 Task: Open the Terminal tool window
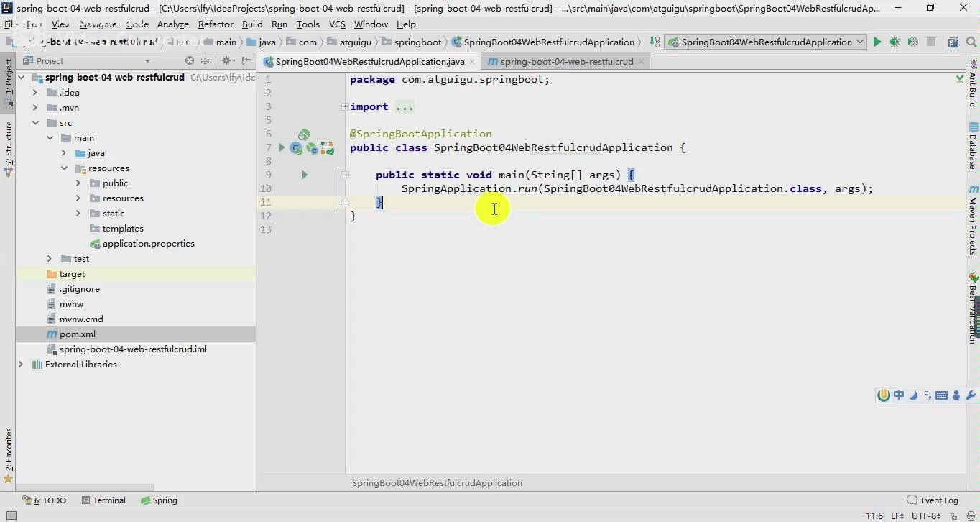coord(103,500)
